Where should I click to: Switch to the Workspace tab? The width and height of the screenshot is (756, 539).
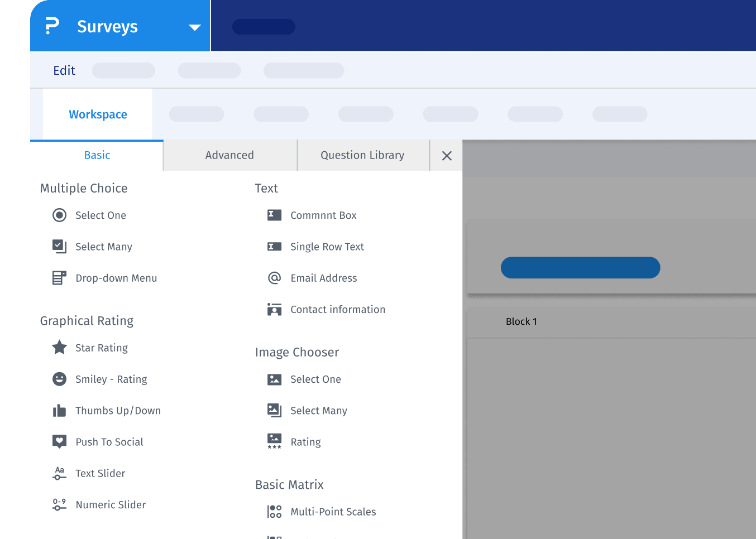tap(98, 114)
